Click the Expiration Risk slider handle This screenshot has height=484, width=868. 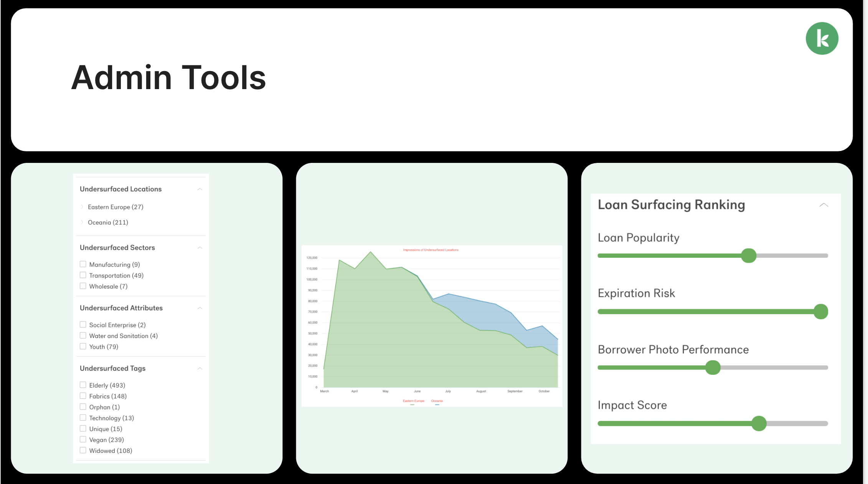coord(821,312)
